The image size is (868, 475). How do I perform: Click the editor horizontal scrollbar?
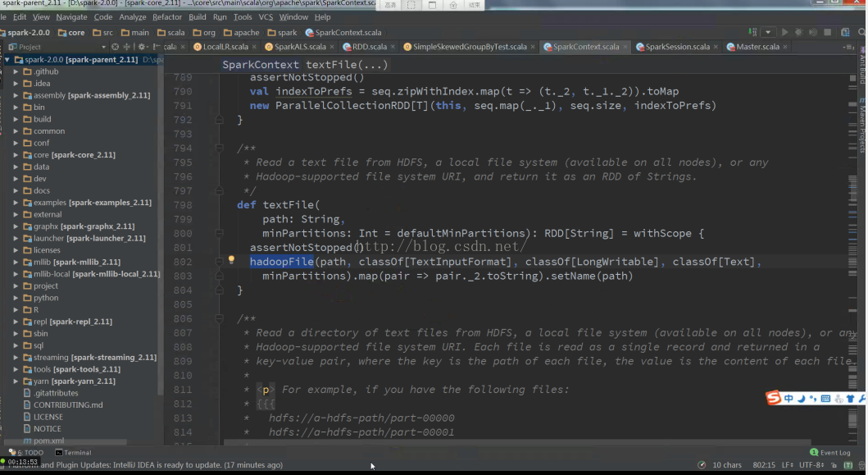click(517, 443)
